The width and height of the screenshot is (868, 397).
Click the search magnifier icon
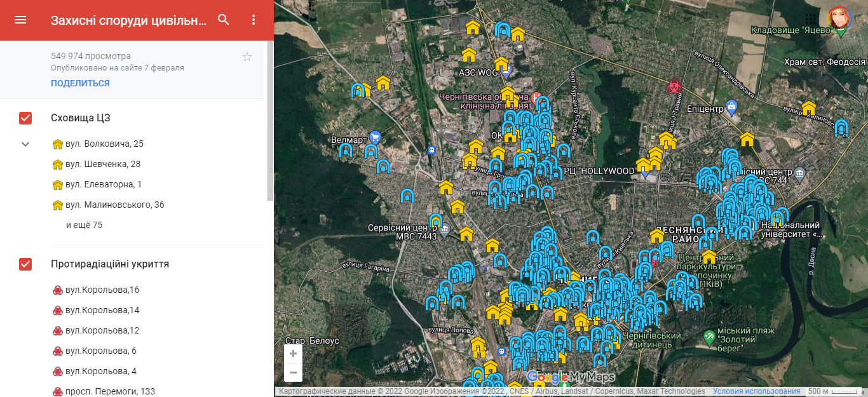point(224,20)
